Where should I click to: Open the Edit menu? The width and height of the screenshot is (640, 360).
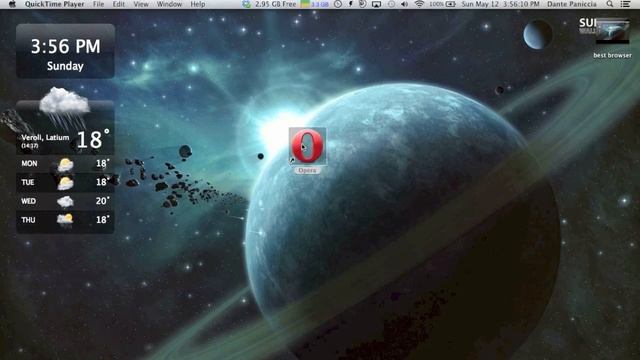[119, 4]
